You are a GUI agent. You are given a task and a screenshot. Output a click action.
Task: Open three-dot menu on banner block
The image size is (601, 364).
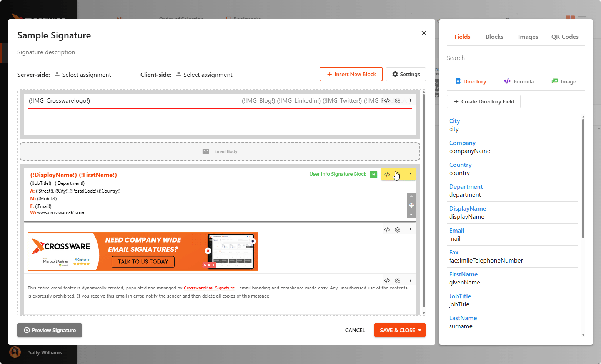(410, 230)
